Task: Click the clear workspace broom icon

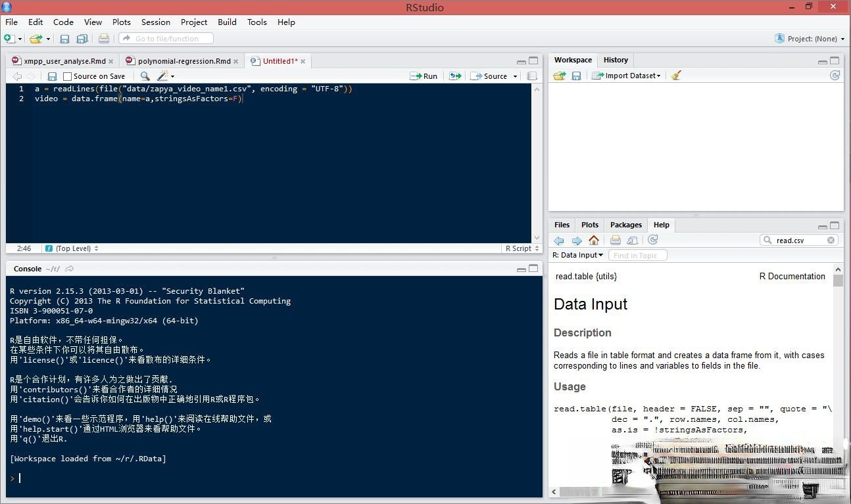Action: tap(676, 76)
